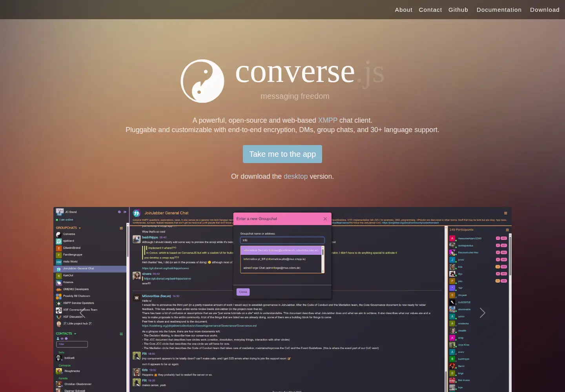Choose the Informática pt_BR suggestion

(x=281, y=259)
